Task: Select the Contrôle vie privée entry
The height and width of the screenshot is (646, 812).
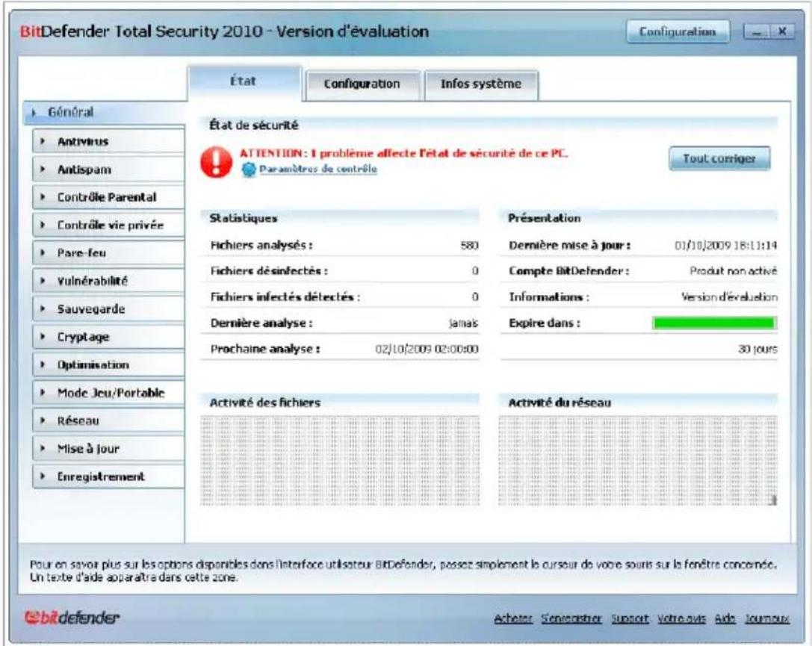Action: 108,225
